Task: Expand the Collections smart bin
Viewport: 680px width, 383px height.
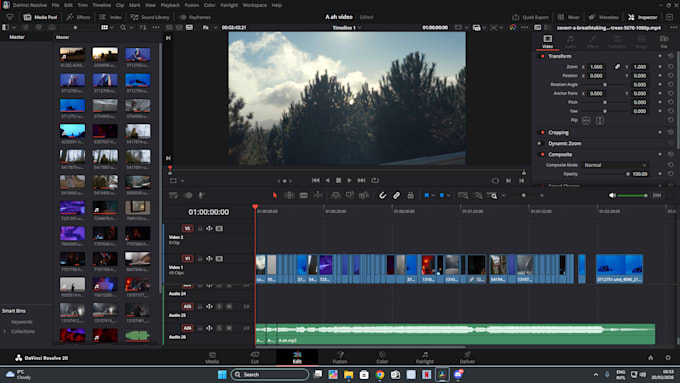Action: pos(5,331)
